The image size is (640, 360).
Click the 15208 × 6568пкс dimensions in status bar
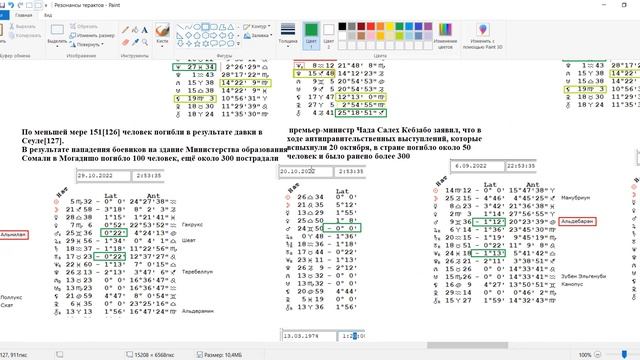point(150,355)
